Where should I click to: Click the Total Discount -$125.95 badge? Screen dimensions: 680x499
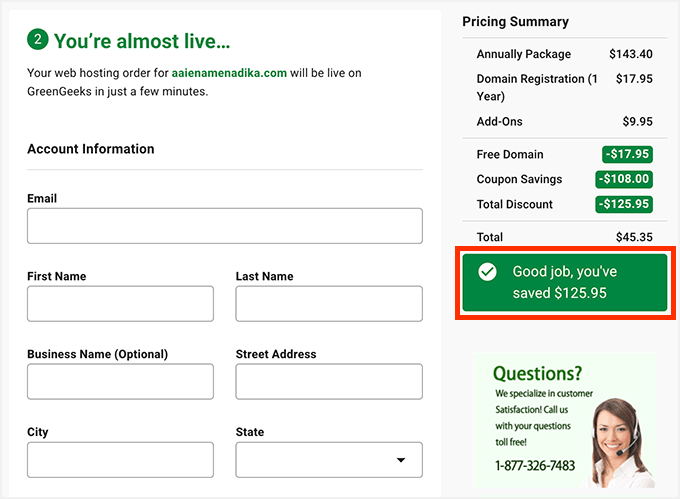click(623, 204)
